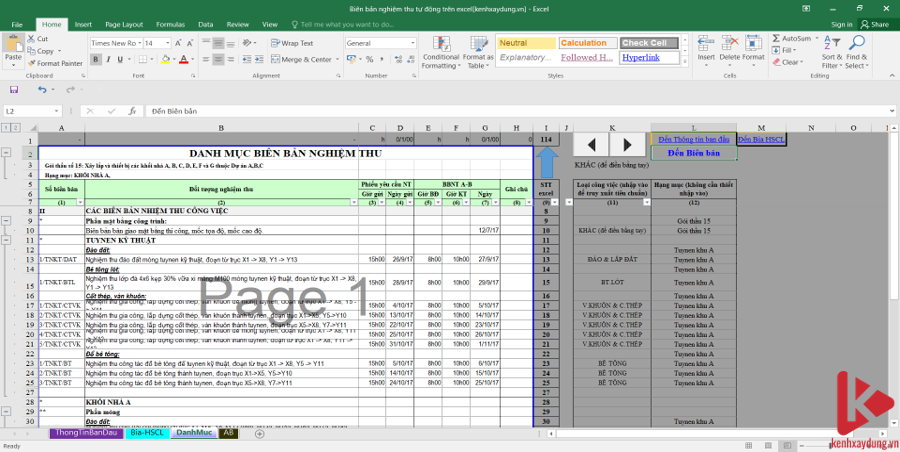
Task: Toggle Wrap Text option
Action: pos(292,43)
